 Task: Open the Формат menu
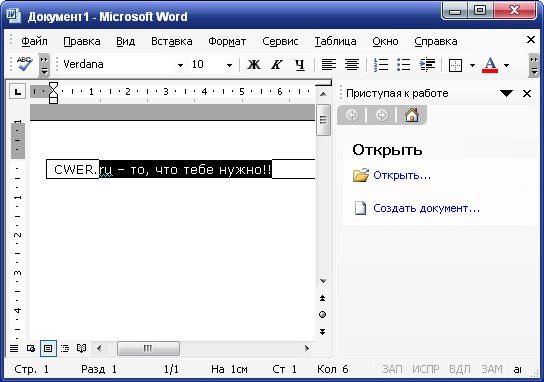click(x=227, y=41)
